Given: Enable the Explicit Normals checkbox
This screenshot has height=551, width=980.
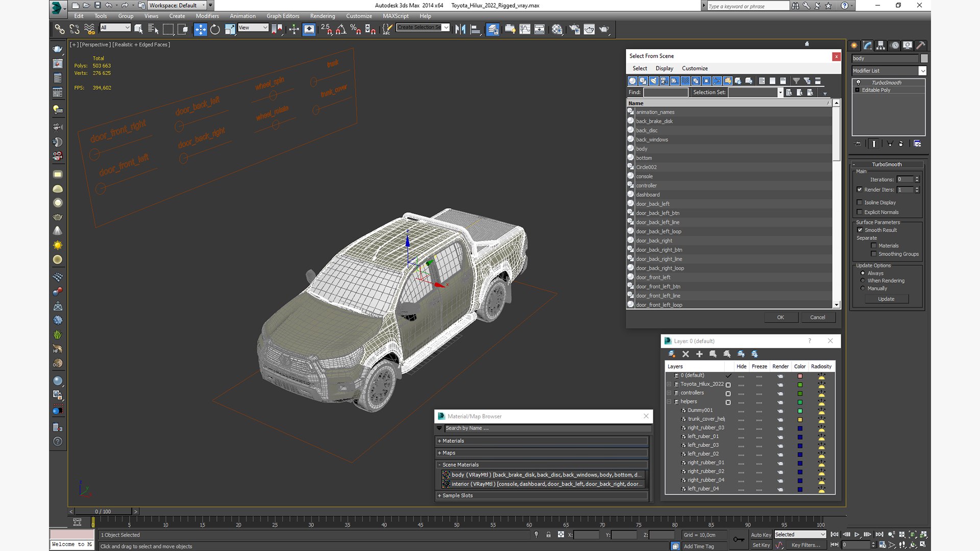Looking at the screenshot, I should click(x=860, y=212).
